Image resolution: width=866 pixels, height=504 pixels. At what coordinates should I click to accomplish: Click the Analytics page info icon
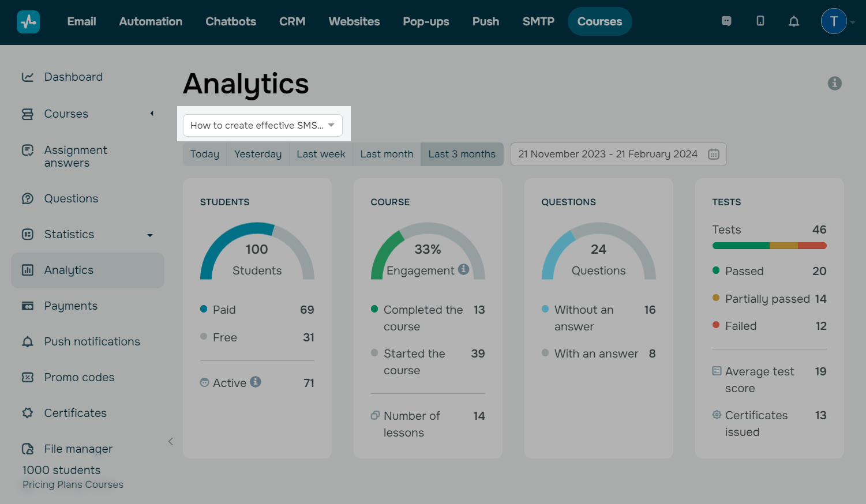pyautogui.click(x=834, y=84)
